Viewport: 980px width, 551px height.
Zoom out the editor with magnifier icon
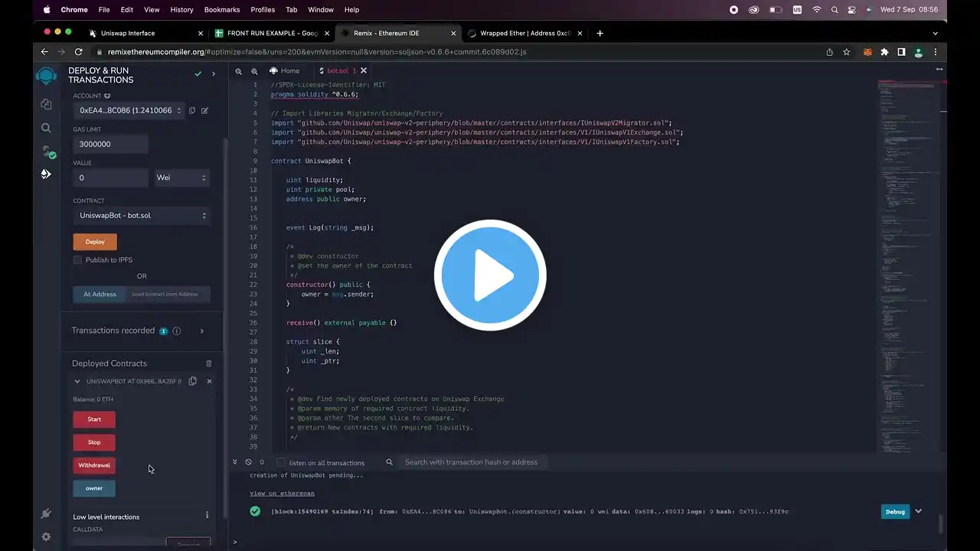239,71
